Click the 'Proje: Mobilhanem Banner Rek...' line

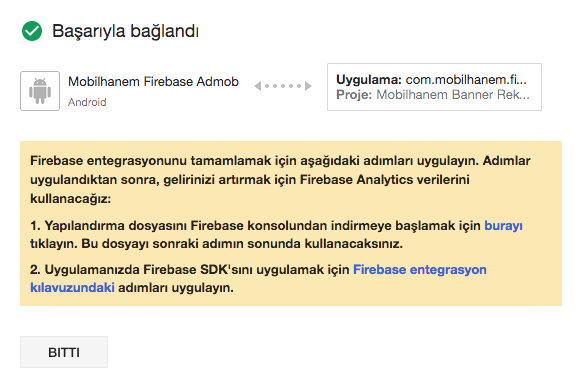tap(433, 95)
